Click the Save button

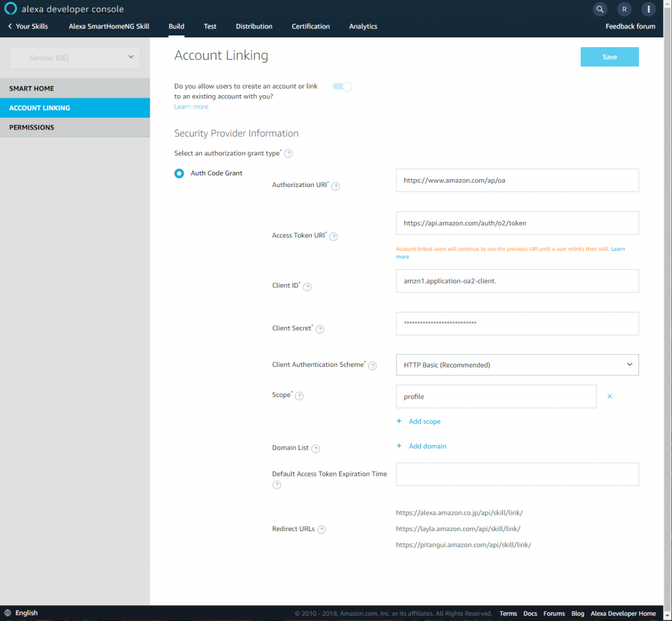click(609, 57)
